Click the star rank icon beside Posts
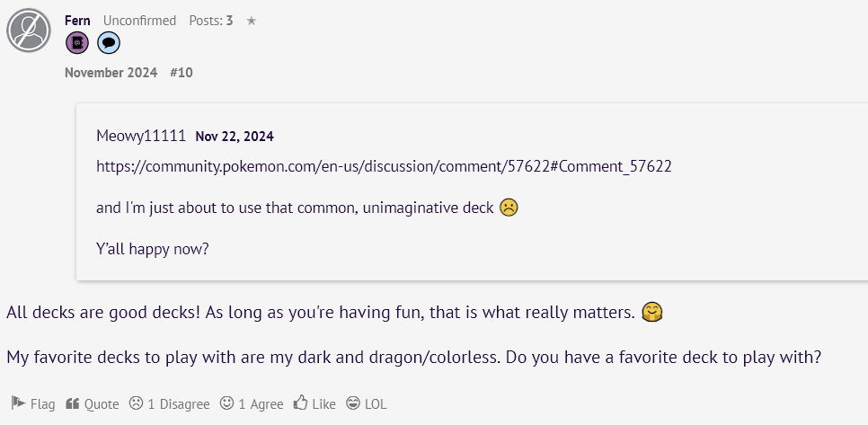Screen dimensions: 868x425 click(252, 21)
